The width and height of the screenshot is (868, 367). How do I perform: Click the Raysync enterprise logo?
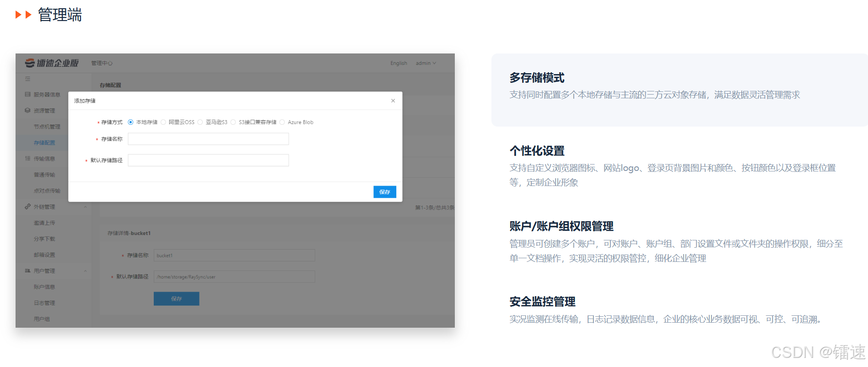click(52, 63)
